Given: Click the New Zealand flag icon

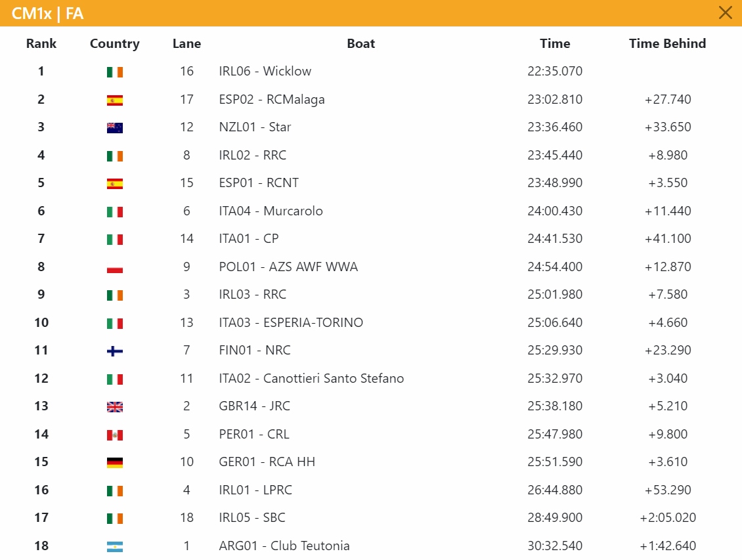Looking at the screenshot, I should click(x=114, y=128).
